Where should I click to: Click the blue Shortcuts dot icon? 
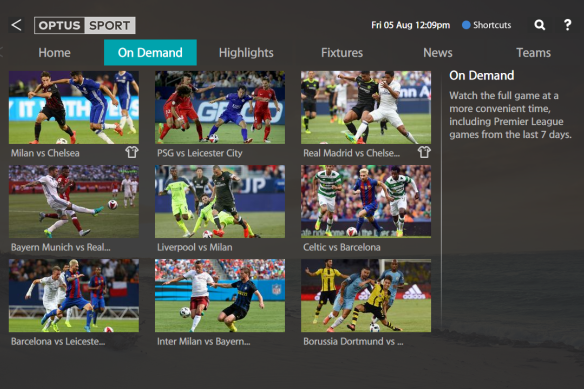pos(466,25)
